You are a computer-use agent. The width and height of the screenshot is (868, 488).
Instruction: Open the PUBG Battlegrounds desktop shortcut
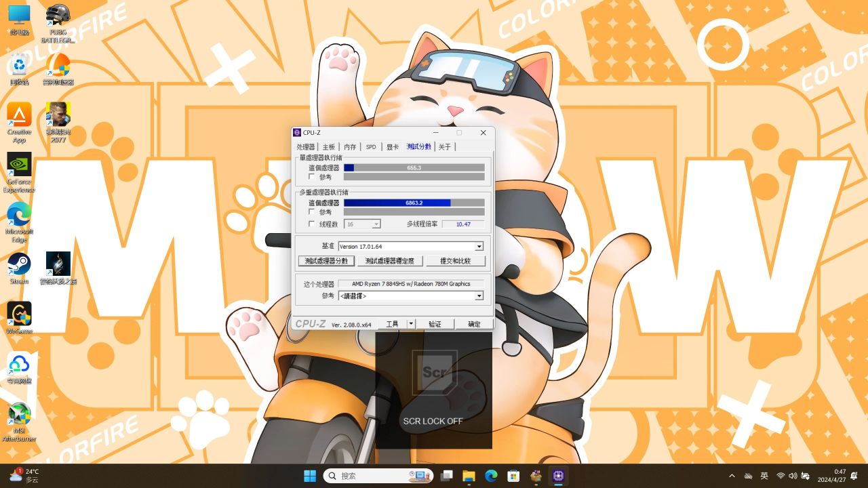[x=58, y=23]
